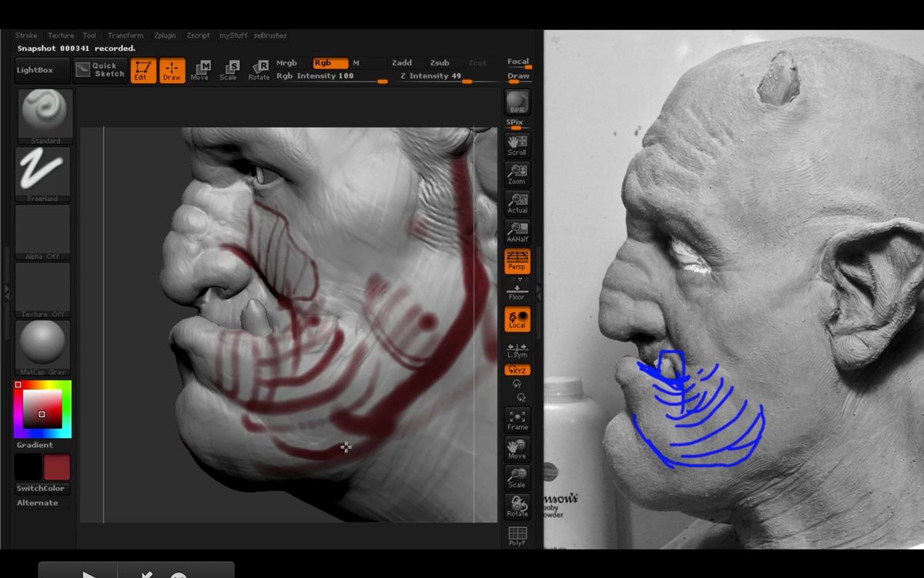
Task: Click the right shelf Move view icon
Action: 517,449
